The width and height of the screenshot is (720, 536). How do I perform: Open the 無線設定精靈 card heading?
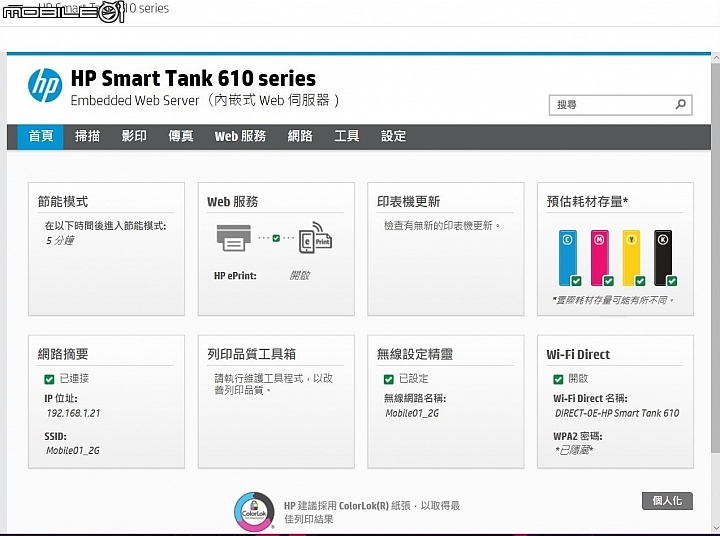tap(415, 354)
